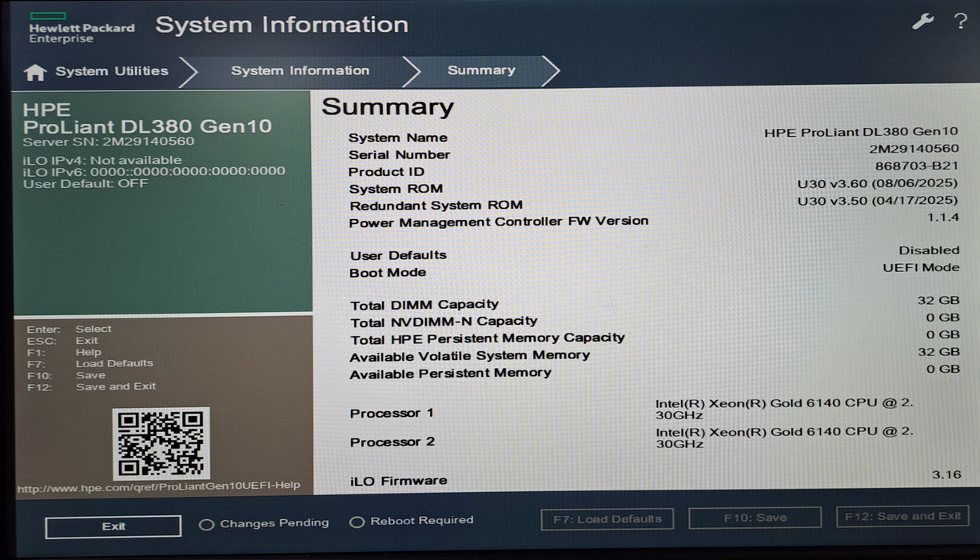This screenshot has height=560, width=980.
Task: Click the System Information page title
Action: 281,25
